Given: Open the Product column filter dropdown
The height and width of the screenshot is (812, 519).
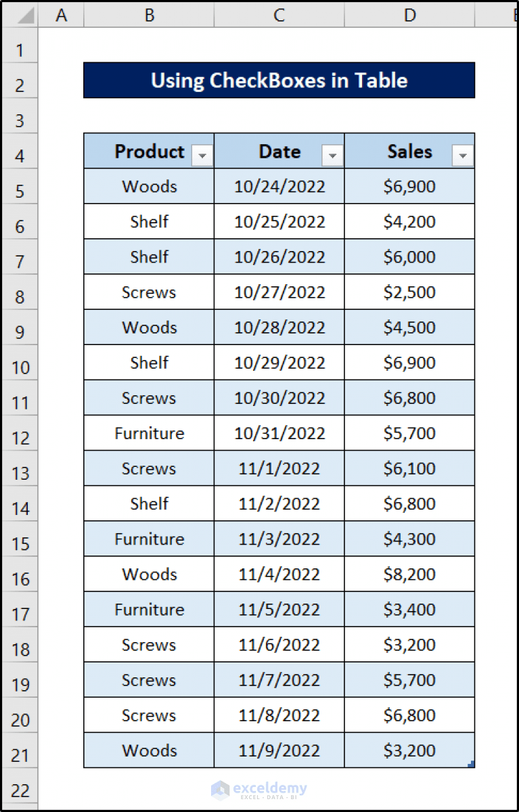Looking at the screenshot, I should [x=202, y=155].
